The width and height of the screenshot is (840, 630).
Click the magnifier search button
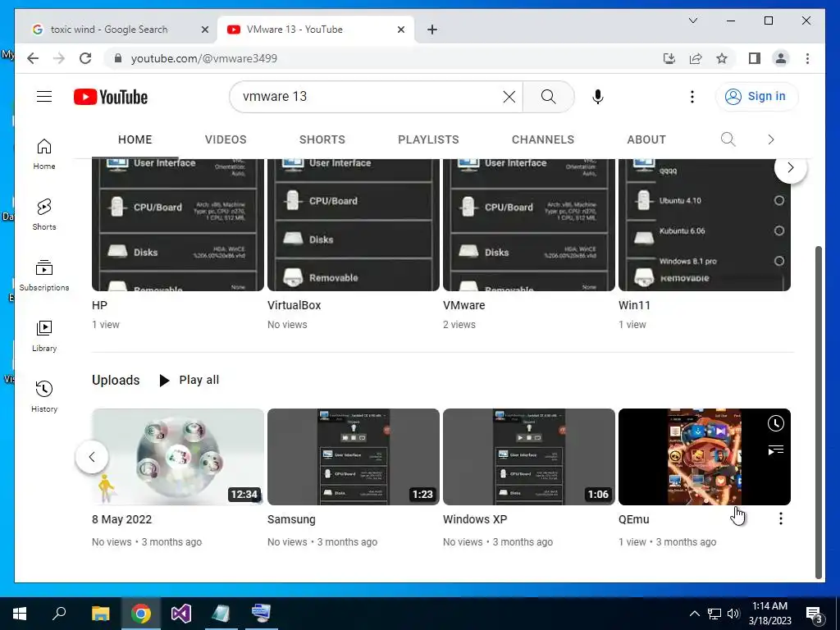pos(548,97)
